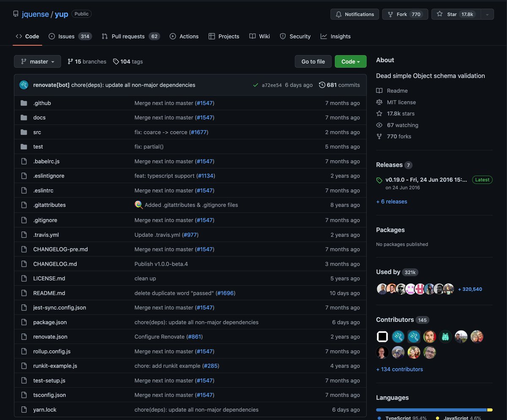Viewport: 507px width, 420px height.
Task: Open the Wiki tab
Action: point(259,36)
